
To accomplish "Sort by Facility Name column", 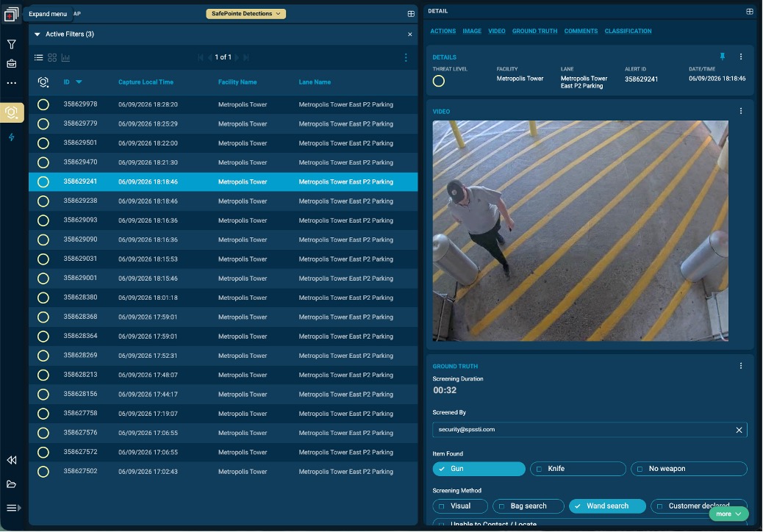I will [237, 82].
